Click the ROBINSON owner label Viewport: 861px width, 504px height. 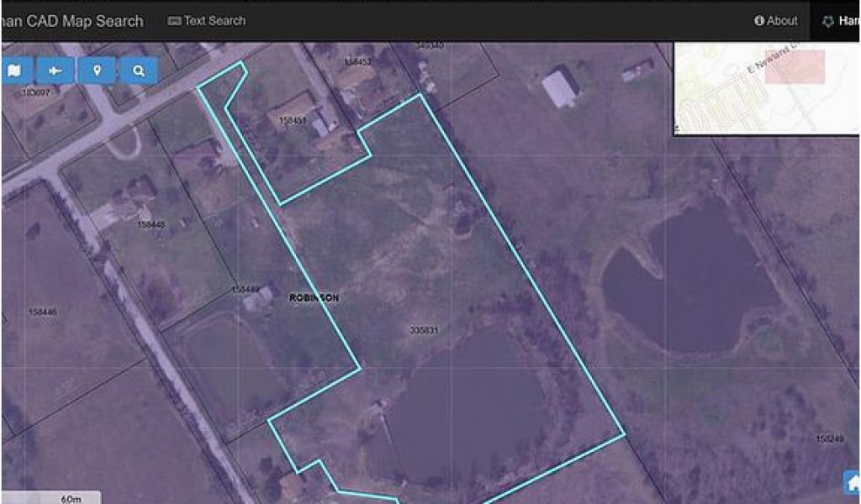[x=314, y=297]
